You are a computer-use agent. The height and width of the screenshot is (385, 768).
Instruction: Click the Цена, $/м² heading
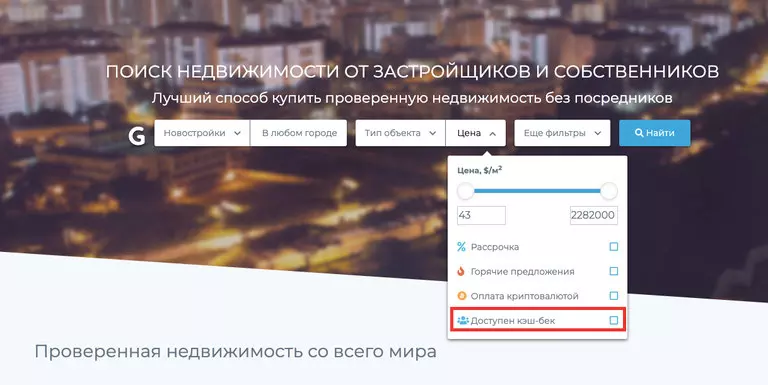(480, 170)
